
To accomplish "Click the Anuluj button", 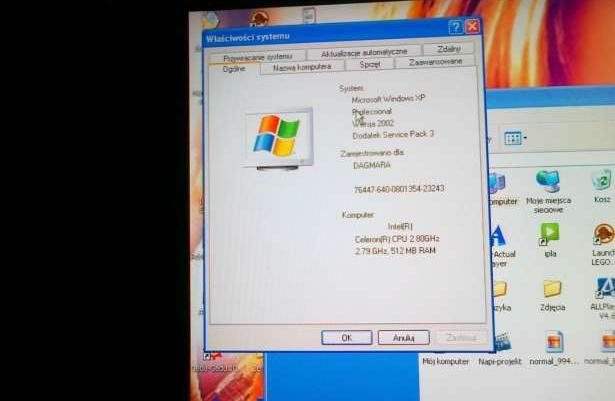I will pos(404,337).
